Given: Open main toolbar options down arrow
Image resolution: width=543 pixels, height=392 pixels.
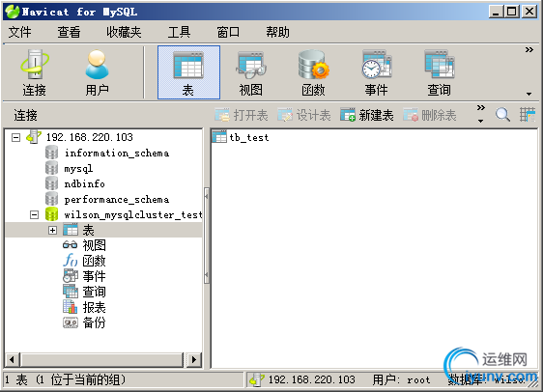Looking at the screenshot, I should point(529,94).
